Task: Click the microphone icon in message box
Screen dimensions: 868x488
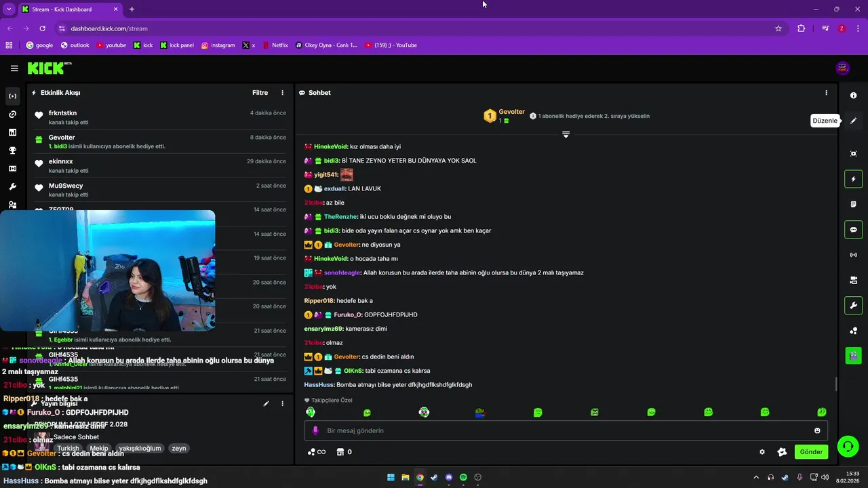Action: coord(315,430)
